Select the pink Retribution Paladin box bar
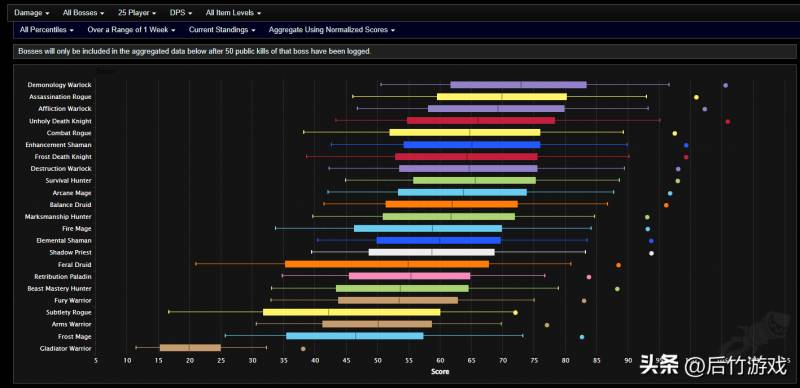 point(409,277)
